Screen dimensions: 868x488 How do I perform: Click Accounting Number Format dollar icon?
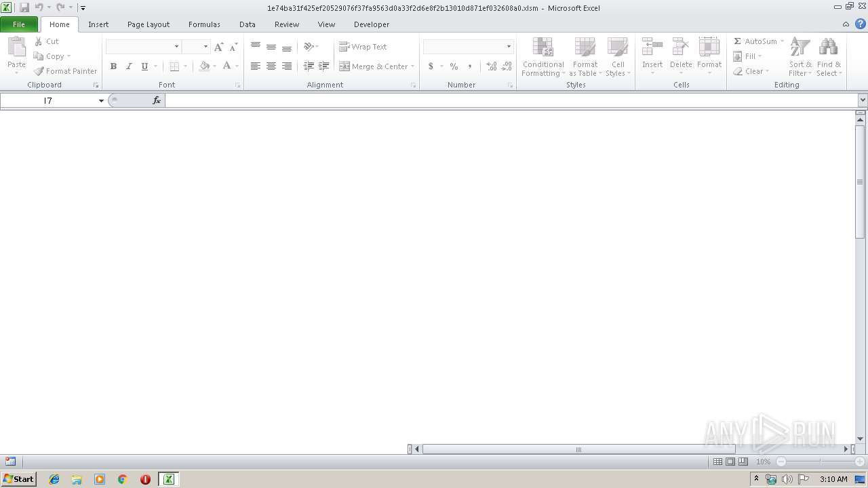(431, 66)
